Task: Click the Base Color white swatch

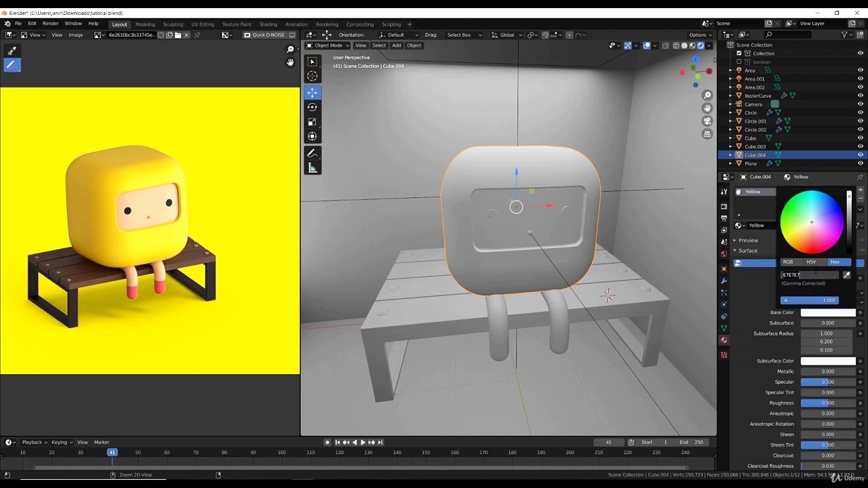Action: point(828,312)
